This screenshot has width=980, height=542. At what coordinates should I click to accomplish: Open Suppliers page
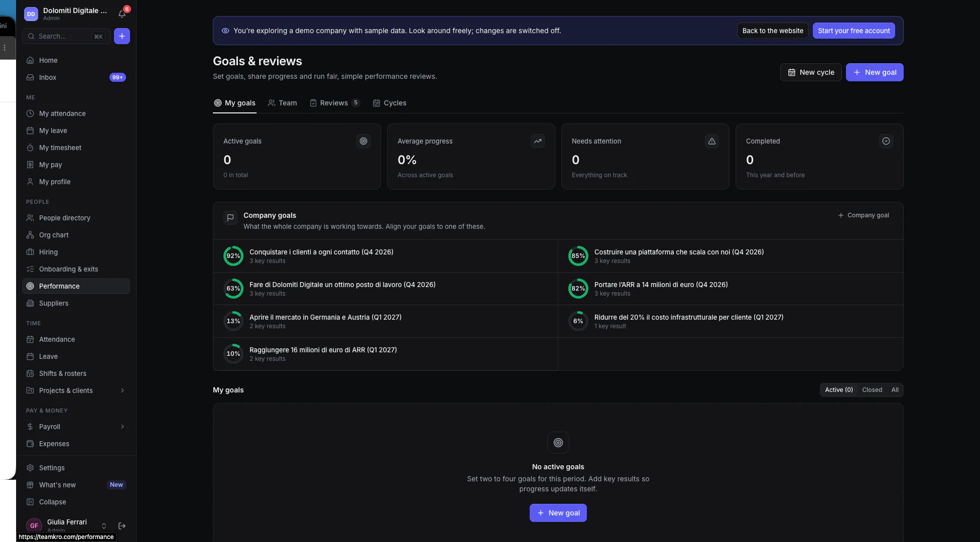pos(76,303)
